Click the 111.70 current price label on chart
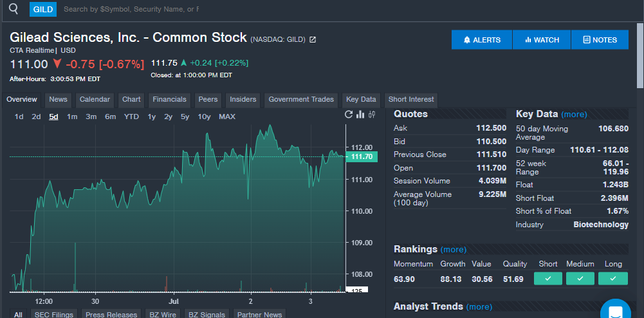The height and width of the screenshot is (318, 644). click(362, 156)
